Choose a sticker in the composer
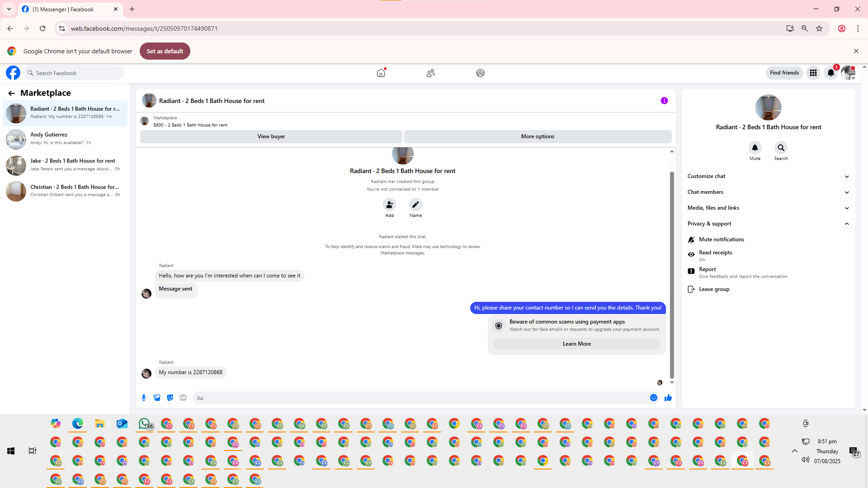Viewport: 868px width, 488px height. pyautogui.click(x=170, y=398)
